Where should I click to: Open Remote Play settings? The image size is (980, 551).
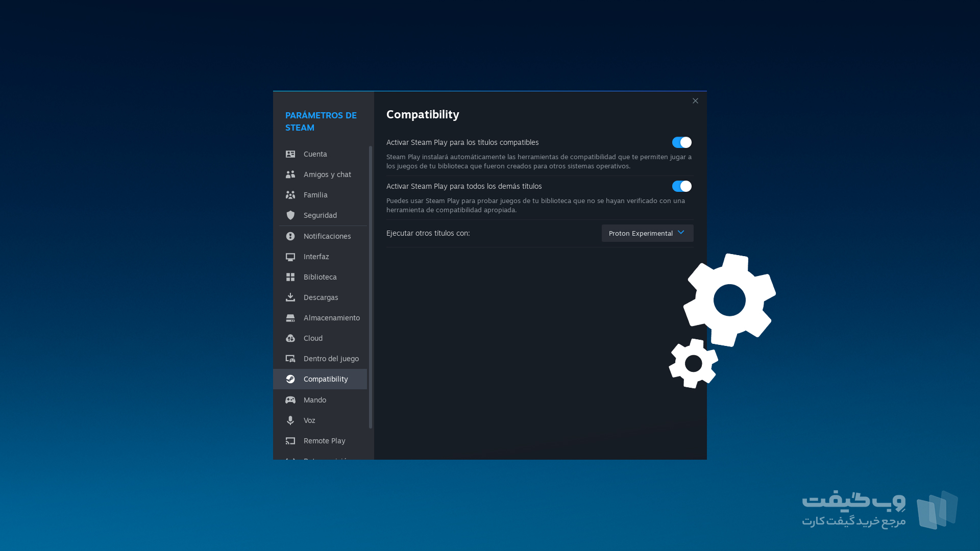tap(320, 441)
